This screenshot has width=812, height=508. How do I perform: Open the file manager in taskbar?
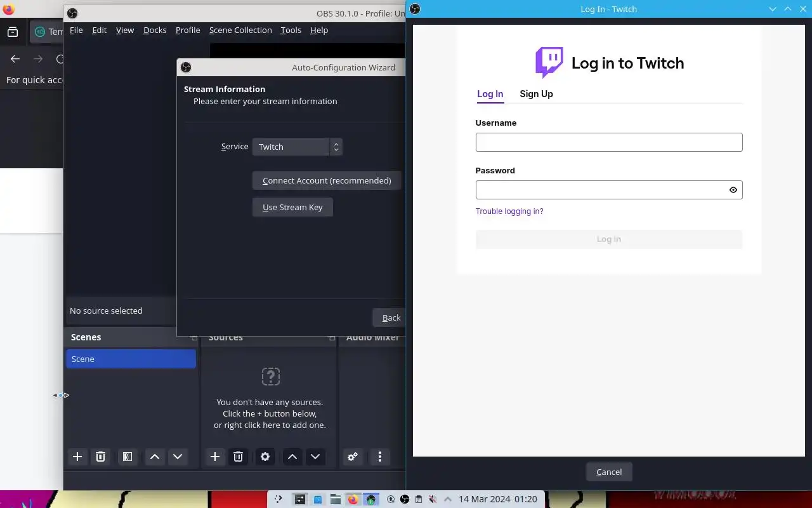(336, 499)
